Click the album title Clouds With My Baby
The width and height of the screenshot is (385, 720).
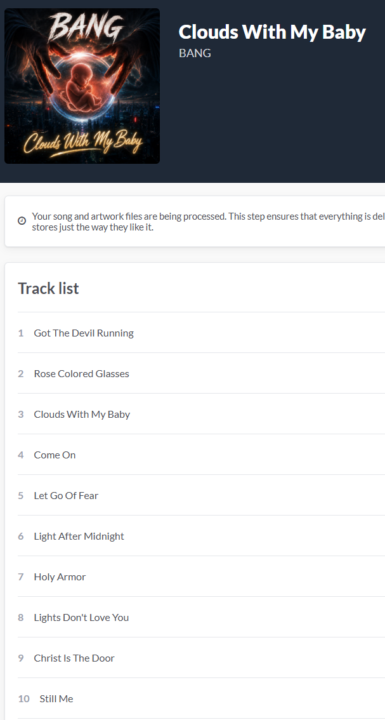tap(272, 32)
